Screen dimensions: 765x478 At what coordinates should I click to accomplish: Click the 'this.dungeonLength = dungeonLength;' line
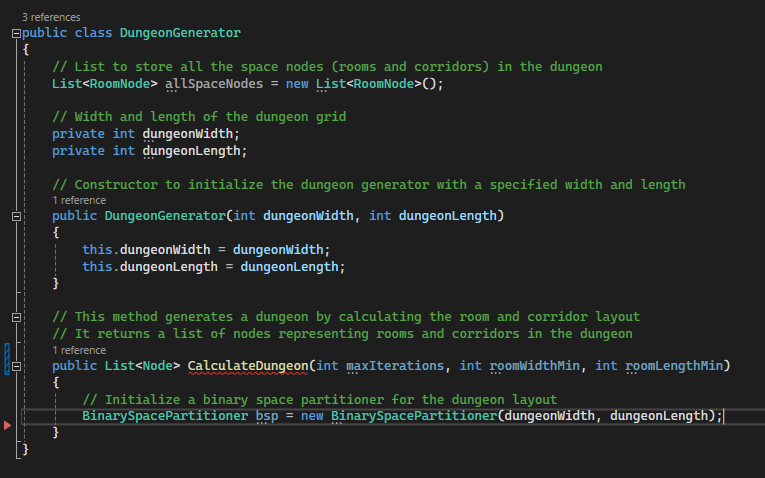214,267
